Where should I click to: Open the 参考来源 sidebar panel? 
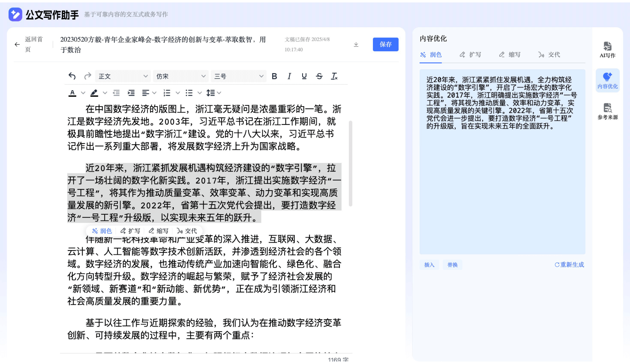click(607, 111)
